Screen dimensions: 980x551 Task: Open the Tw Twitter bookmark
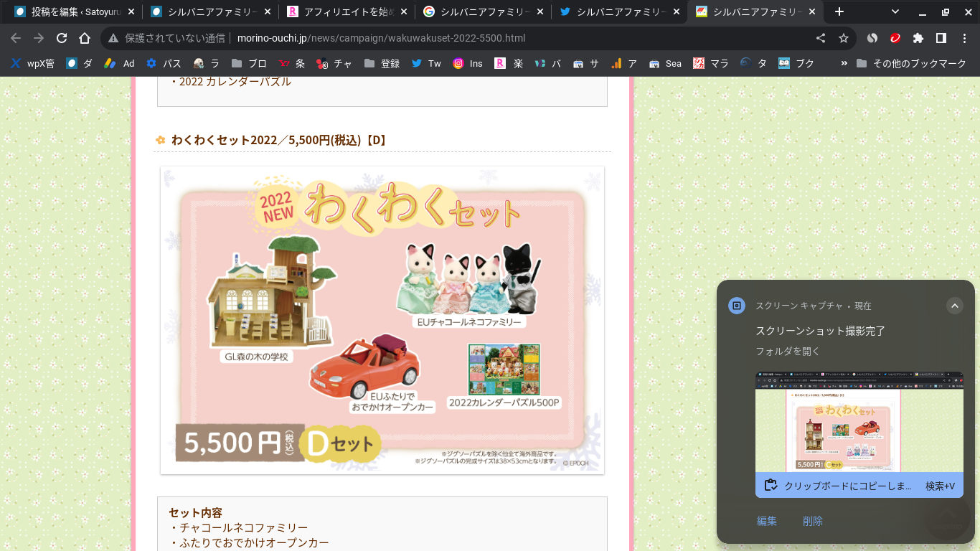(x=426, y=63)
